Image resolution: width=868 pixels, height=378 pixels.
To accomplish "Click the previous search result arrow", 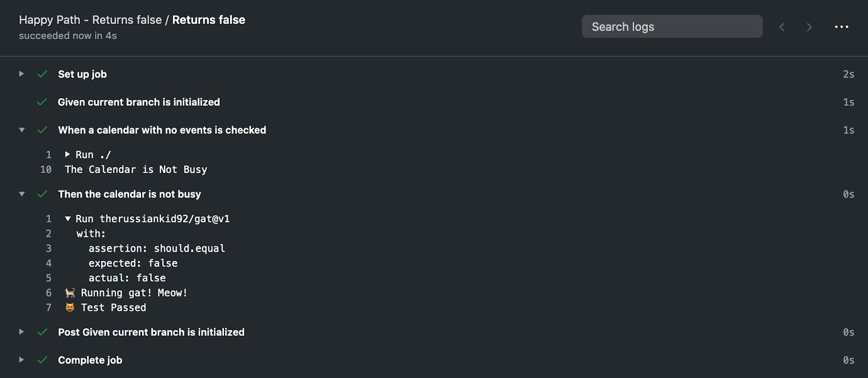I will (x=782, y=27).
